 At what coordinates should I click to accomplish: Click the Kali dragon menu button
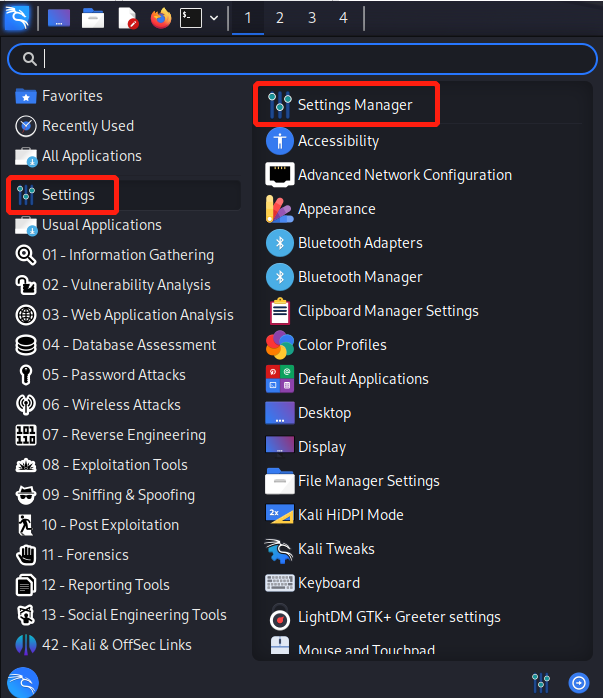[17, 18]
